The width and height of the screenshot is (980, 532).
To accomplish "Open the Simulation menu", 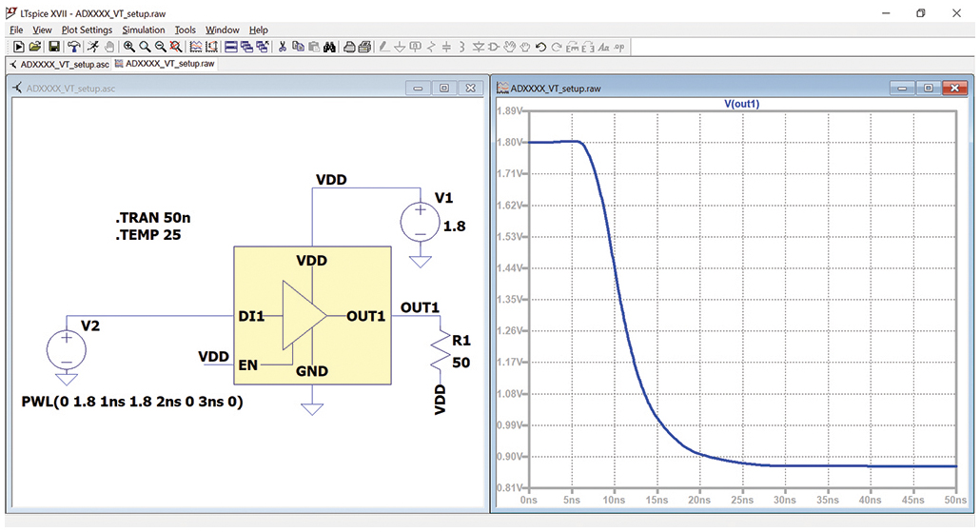I will 143,30.
